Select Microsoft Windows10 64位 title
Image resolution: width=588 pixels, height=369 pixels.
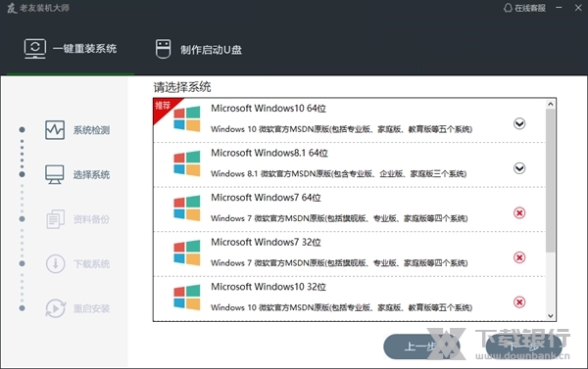click(269, 109)
